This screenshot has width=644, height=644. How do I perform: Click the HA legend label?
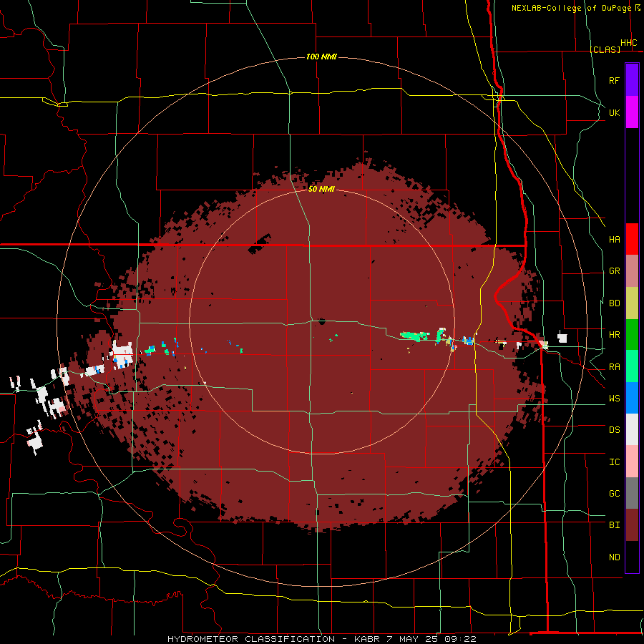tap(614, 240)
